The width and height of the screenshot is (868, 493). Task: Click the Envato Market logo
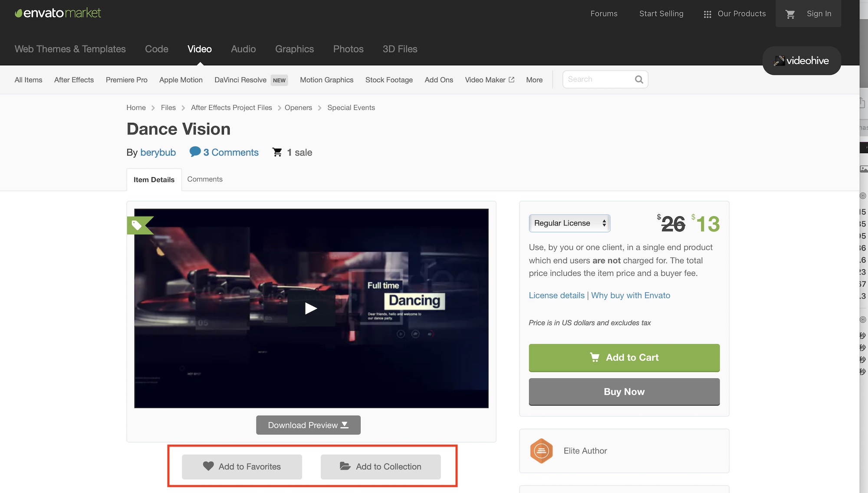[x=58, y=13]
